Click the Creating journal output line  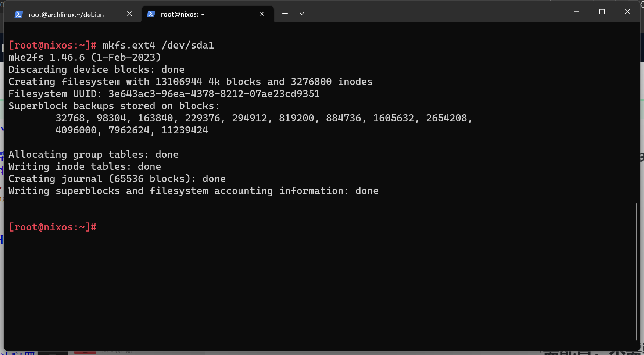tap(117, 179)
